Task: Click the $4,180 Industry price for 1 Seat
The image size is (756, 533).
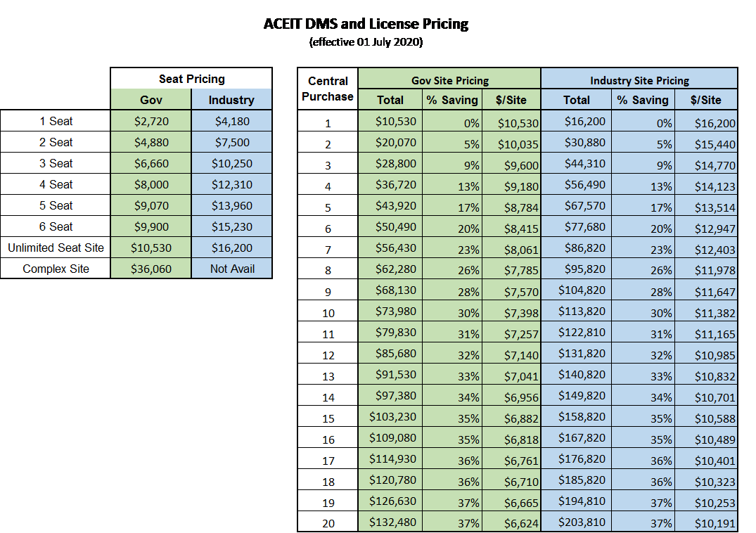Action: pyautogui.click(x=231, y=120)
